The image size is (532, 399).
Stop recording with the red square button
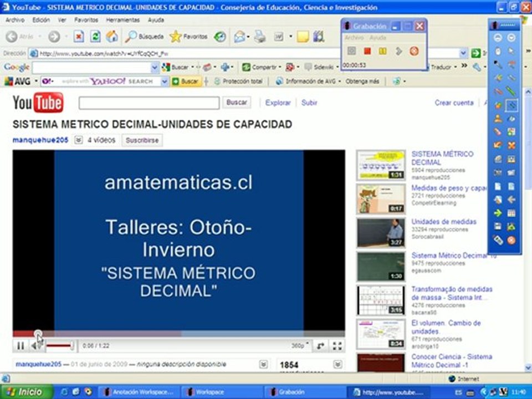[x=367, y=51]
